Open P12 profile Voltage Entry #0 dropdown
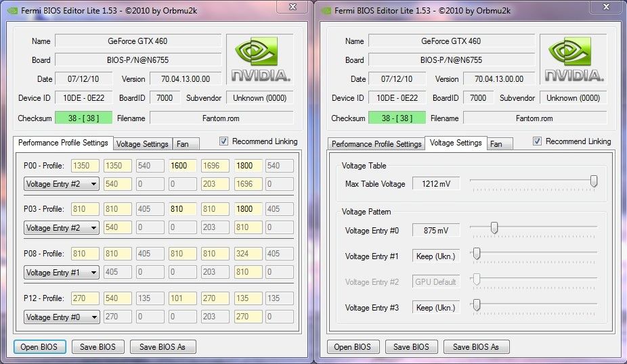Viewport: 627px width, 364px height. [x=62, y=317]
